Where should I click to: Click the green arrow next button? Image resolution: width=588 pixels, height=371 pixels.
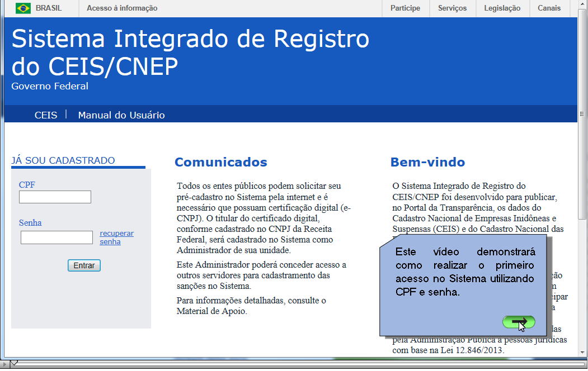coord(518,322)
